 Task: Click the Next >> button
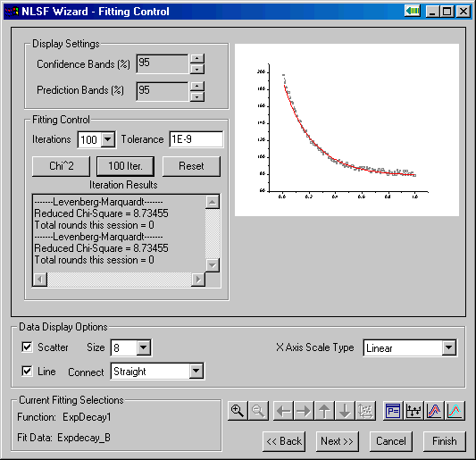338,441
